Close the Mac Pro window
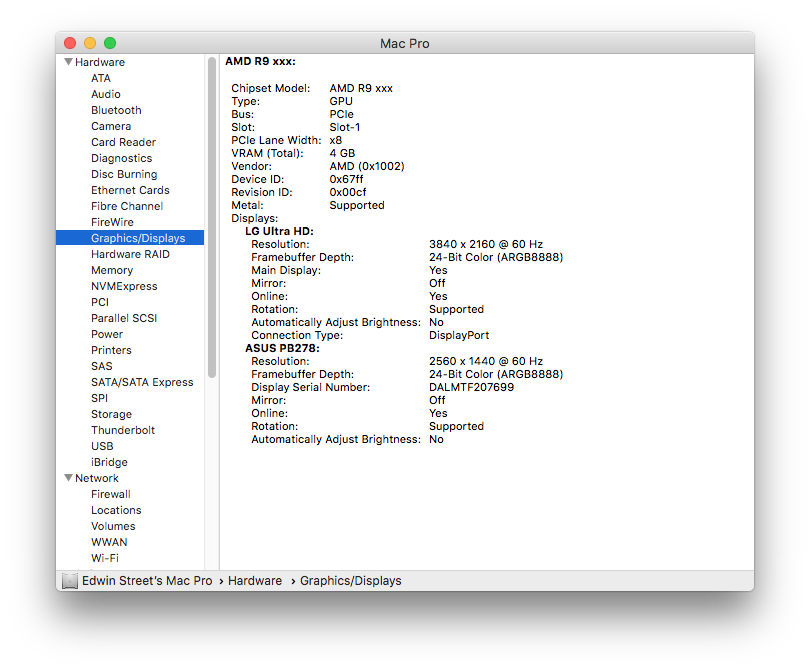The width and height of the screenshot is (810, 671). click(70, 43)
